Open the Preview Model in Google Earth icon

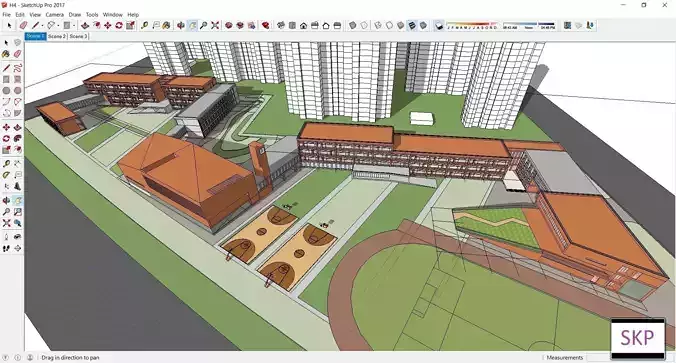tap(590, 25)
